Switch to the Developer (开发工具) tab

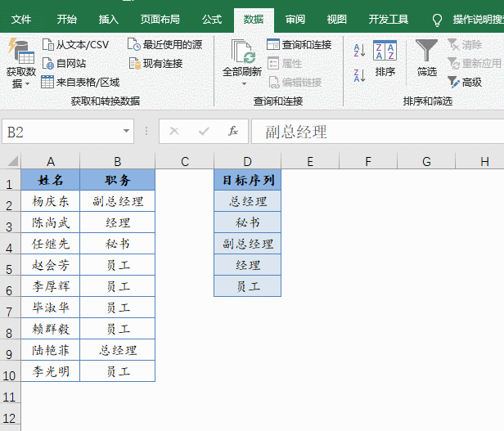[389, 20]
